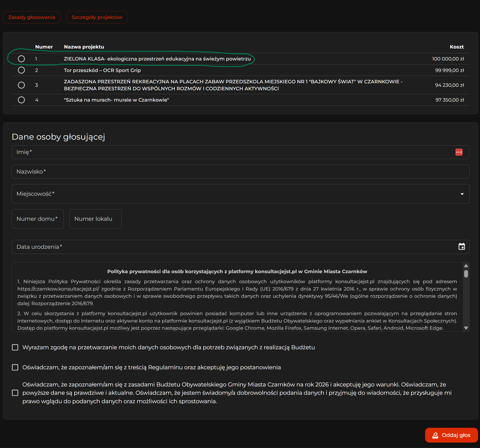Check the Budżet Obywatelski 2026 declaration box

click(15, 393)
